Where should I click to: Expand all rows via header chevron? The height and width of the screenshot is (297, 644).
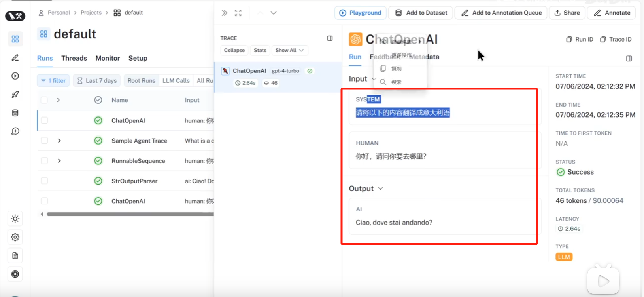58,100
